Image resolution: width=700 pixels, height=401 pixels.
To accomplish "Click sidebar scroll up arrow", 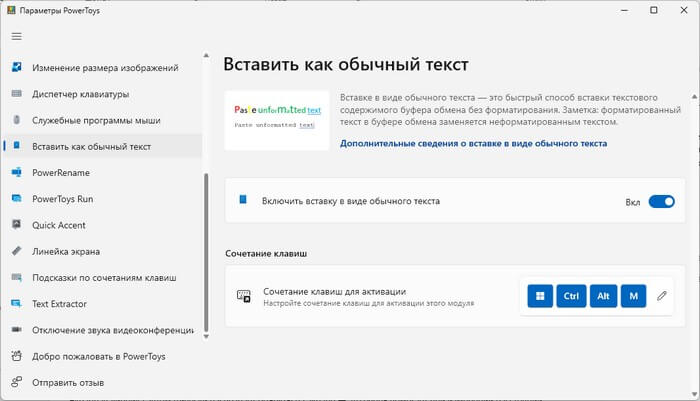I will coord(206,55).
